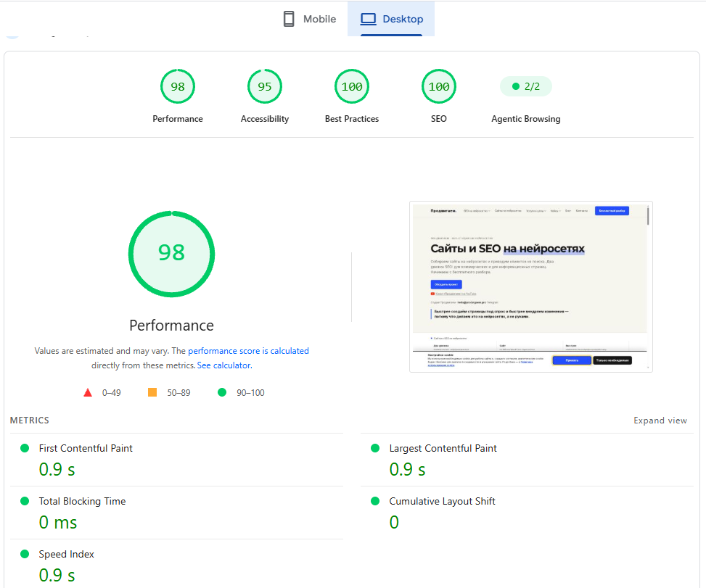Click First Contentful Paint green status dot
The image size is (706, 588).
(25, 448)
